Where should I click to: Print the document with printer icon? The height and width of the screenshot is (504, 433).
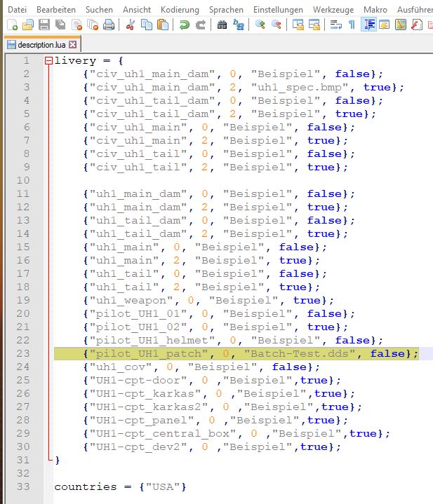click(x=109, y=25)
